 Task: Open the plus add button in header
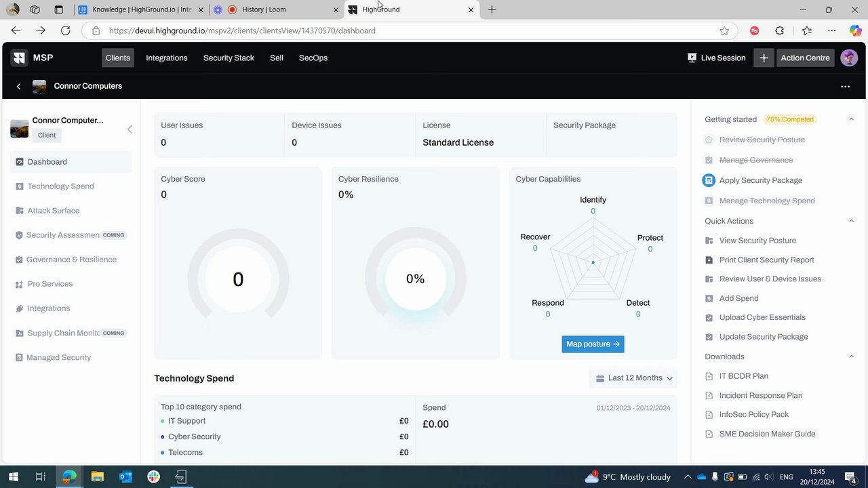click(x=764, y=58)
